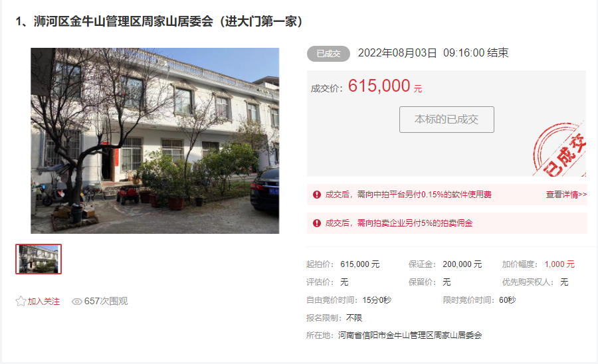Click the 所在地 address text
The image size is (598, 364).
click(410, 335)
